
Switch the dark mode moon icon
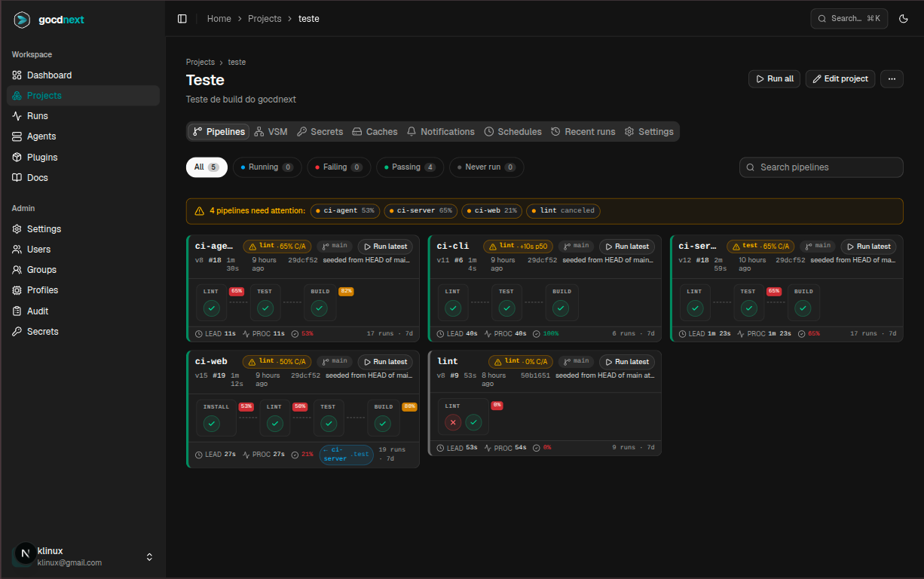(904, 19)
